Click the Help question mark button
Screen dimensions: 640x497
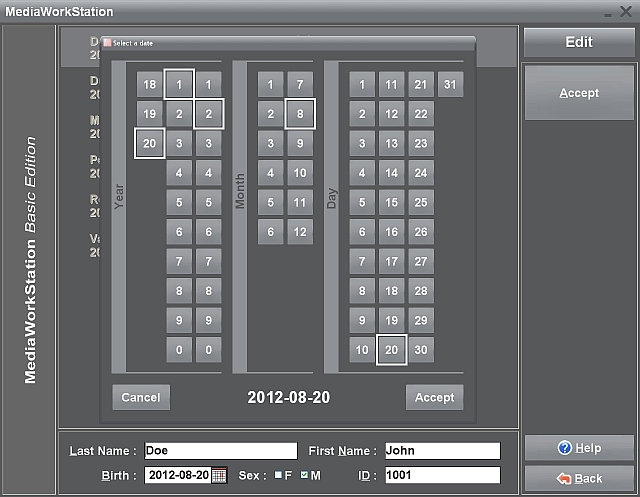[x=579, y=448]
